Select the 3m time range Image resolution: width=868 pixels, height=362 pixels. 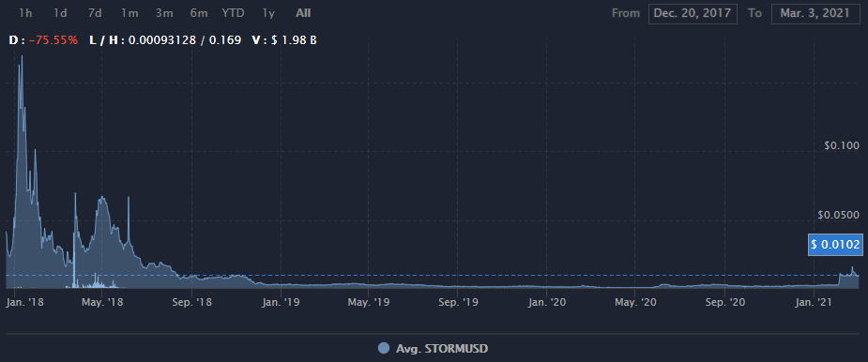click(164, 13)
